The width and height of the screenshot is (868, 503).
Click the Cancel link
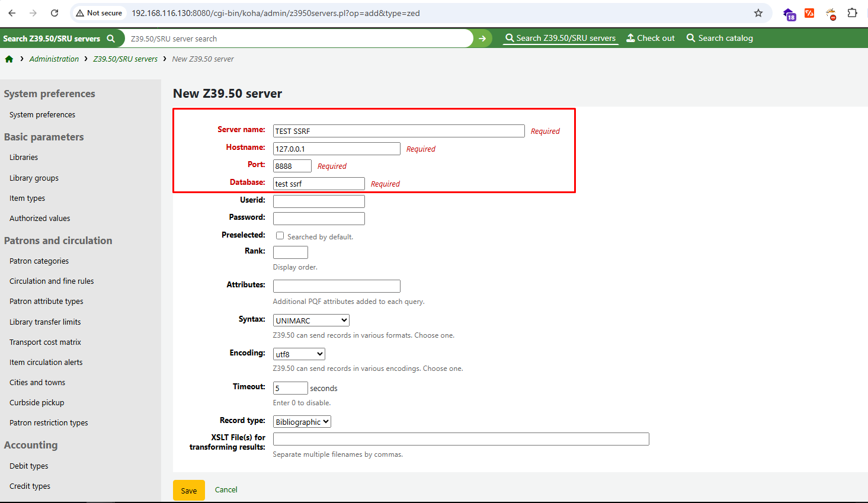coord(226,490)
